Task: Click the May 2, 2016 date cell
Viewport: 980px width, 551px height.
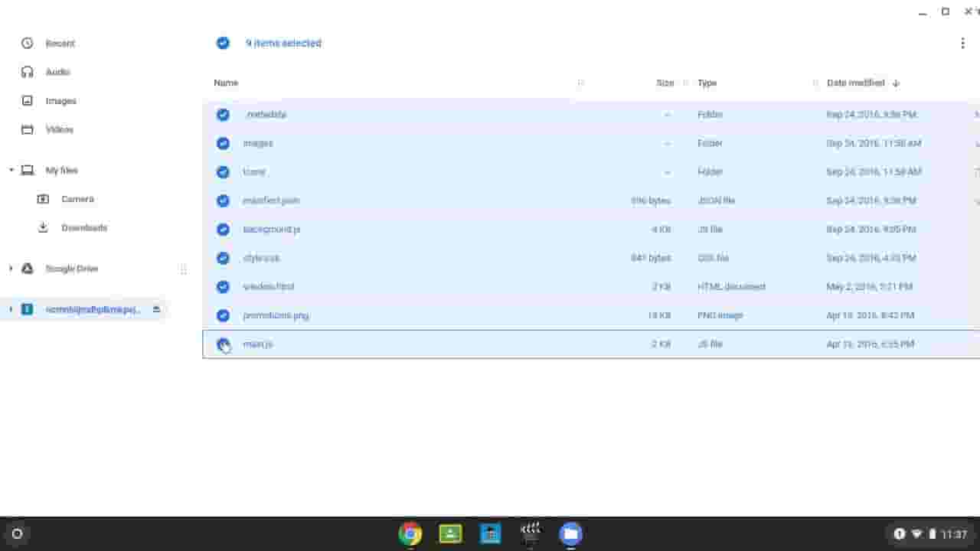Action: 869,287
